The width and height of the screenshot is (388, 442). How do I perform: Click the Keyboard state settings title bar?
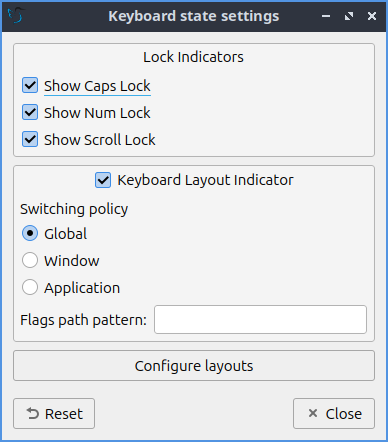[x=194, y=16]
